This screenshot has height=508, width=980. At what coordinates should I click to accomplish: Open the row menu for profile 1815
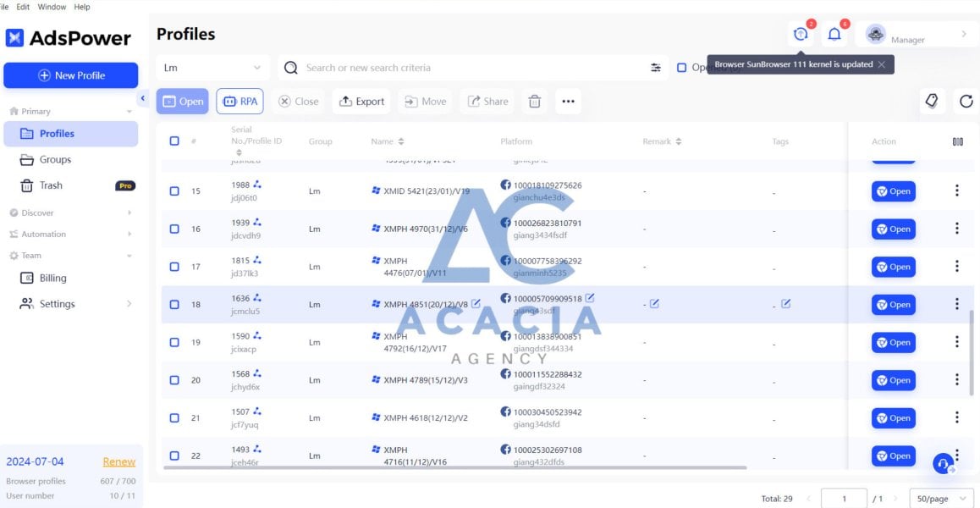tap(956, 267)
